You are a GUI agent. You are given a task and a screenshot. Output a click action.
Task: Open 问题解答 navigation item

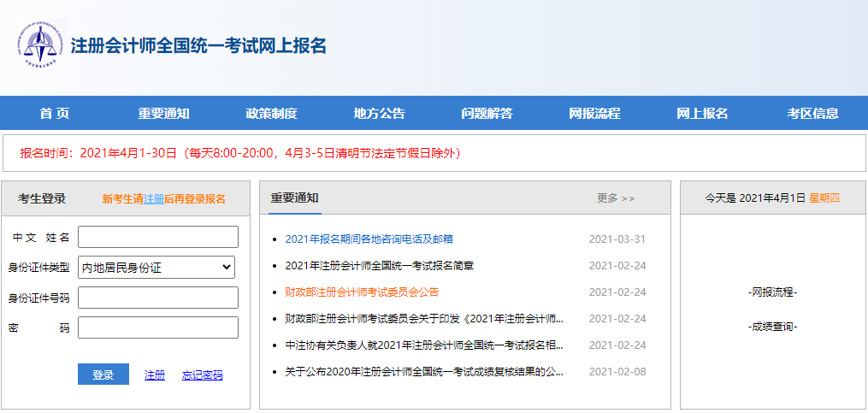487,114
